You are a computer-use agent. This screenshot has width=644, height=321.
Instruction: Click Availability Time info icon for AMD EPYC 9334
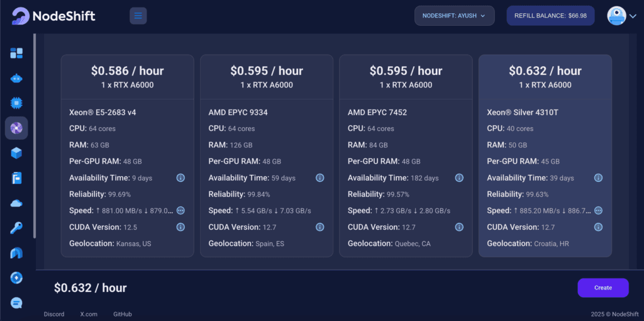320,177
